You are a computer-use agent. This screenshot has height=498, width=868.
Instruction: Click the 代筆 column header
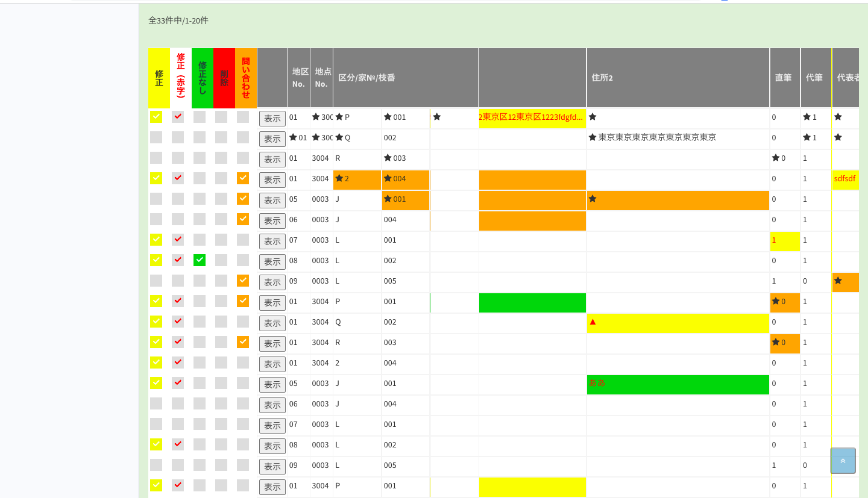(816, 78)
